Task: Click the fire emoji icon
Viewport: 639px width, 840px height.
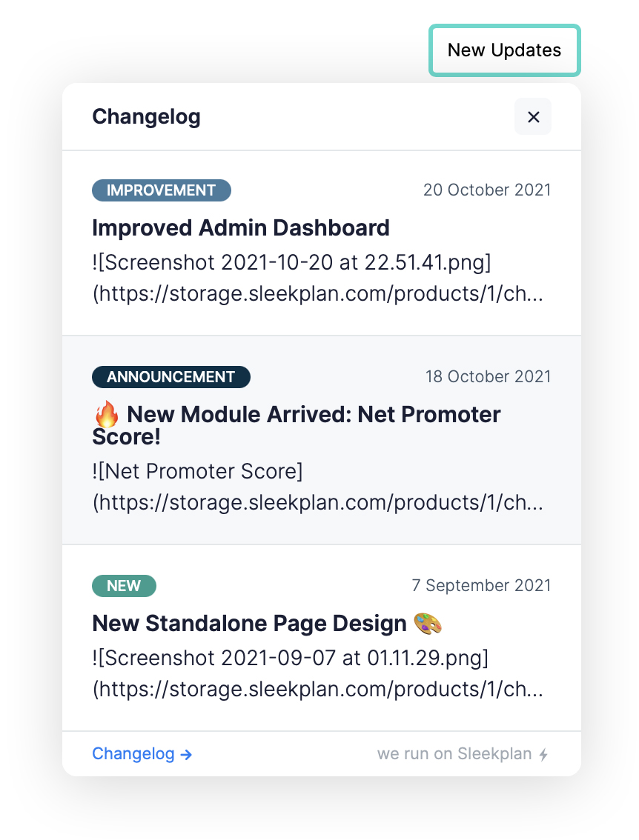Action: point(107,414)
